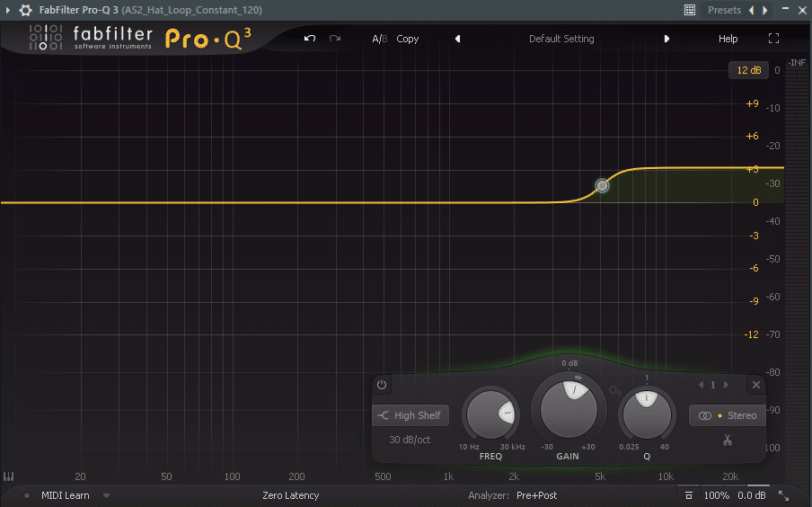Open the Stereo placement menu
The height and width of the screenshot is (507, 812).
tap(728, 415)
